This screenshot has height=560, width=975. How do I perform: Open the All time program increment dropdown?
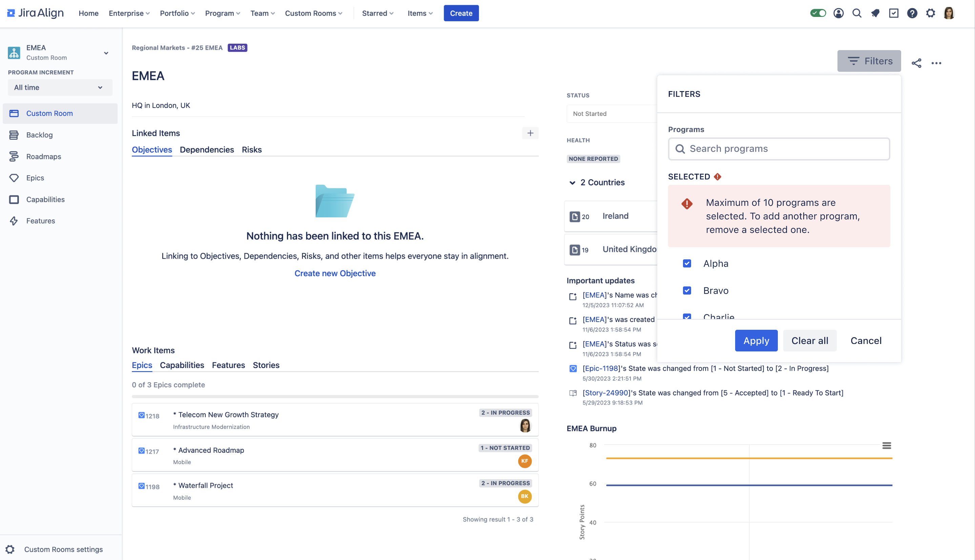point(60,87)
